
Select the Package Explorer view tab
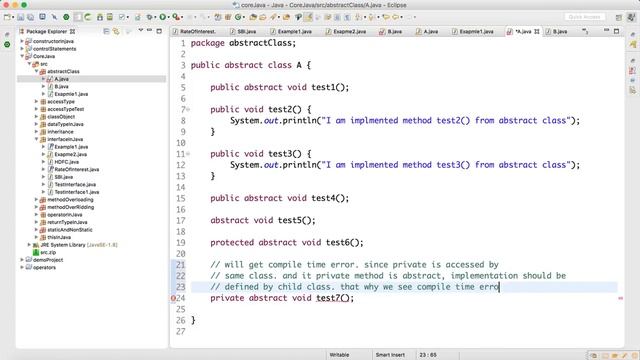[x=47, y=31]
